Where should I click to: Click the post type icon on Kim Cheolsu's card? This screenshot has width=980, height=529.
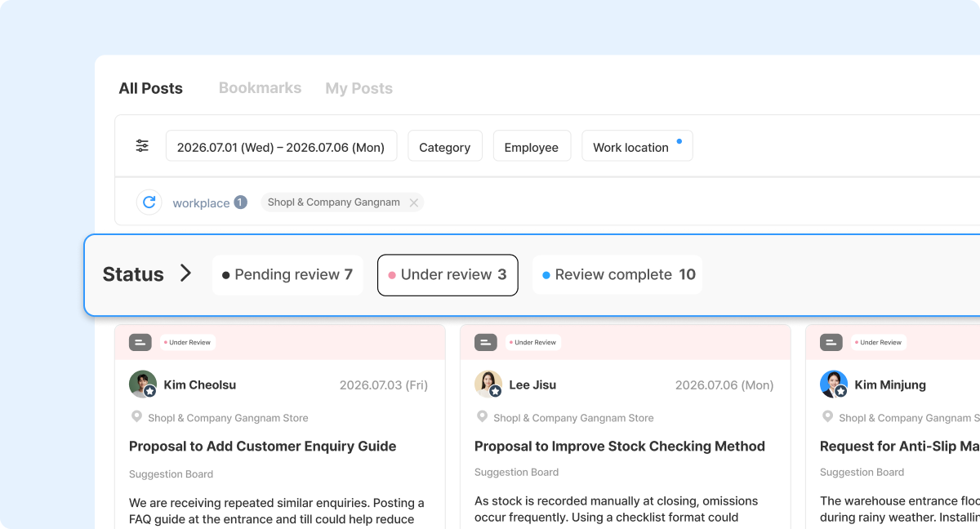[x=140, y=343]
